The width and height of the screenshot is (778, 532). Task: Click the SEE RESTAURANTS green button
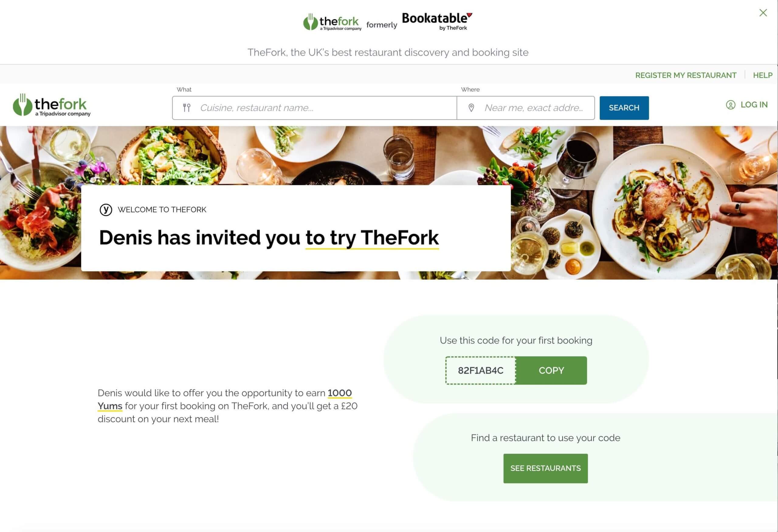[x=545, y=468]
